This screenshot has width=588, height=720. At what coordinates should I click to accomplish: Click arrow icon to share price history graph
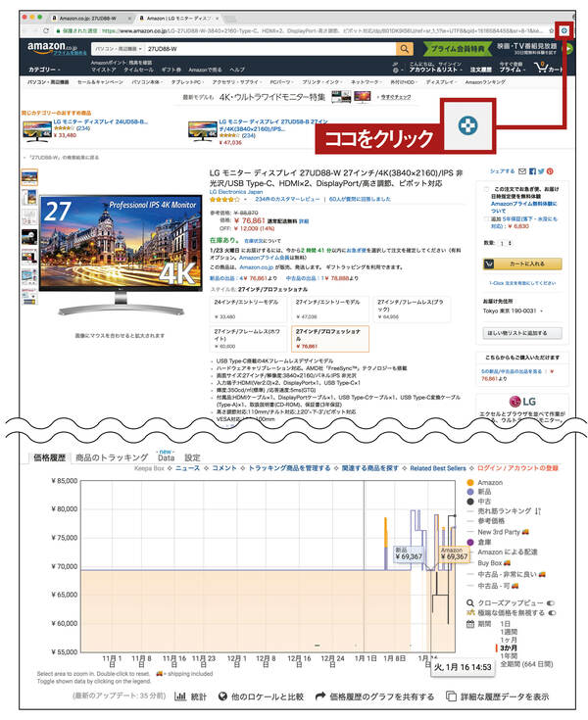[320, 696]
